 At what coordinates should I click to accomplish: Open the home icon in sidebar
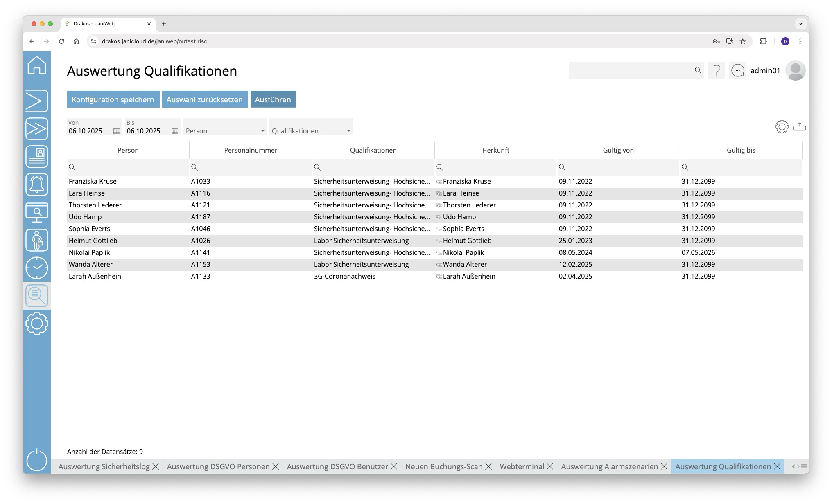click(x=37, y=65)
